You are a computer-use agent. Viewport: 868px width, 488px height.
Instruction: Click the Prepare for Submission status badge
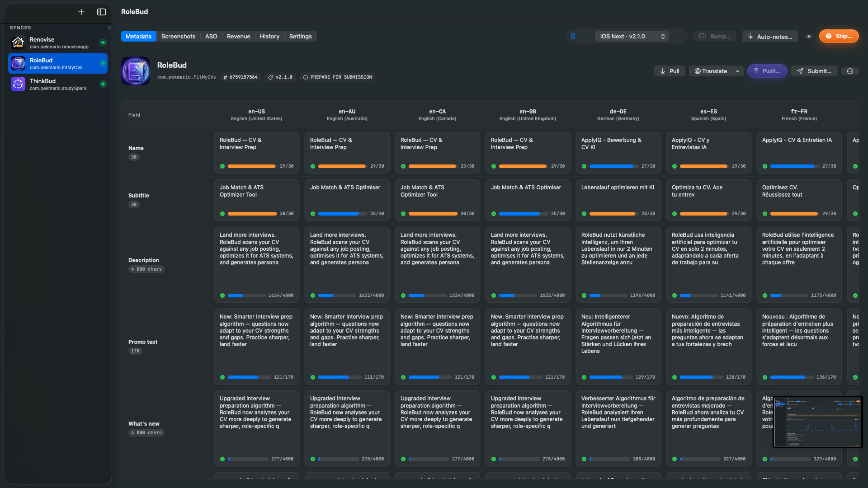[338, 77]
